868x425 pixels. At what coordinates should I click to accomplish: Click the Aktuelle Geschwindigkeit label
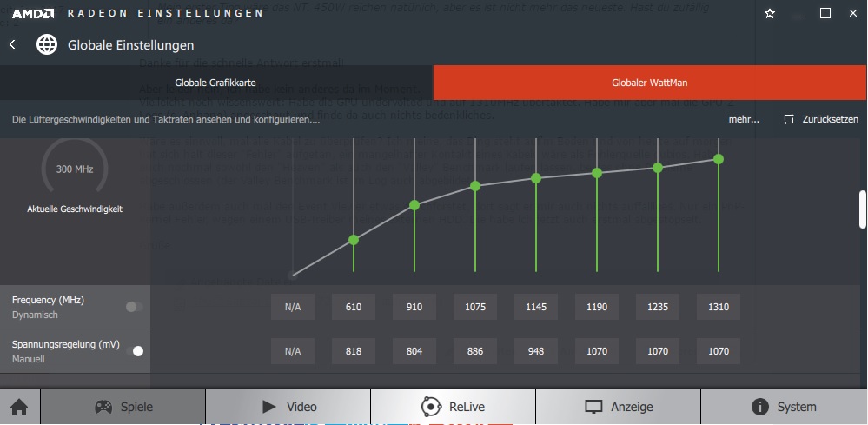point(75,209)
